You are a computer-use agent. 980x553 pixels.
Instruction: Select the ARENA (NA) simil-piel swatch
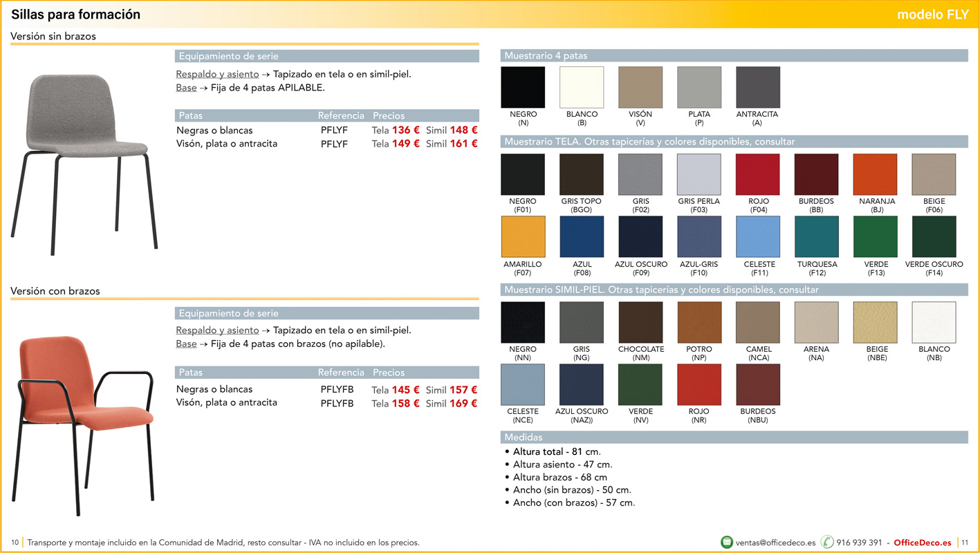pos(817,322)
